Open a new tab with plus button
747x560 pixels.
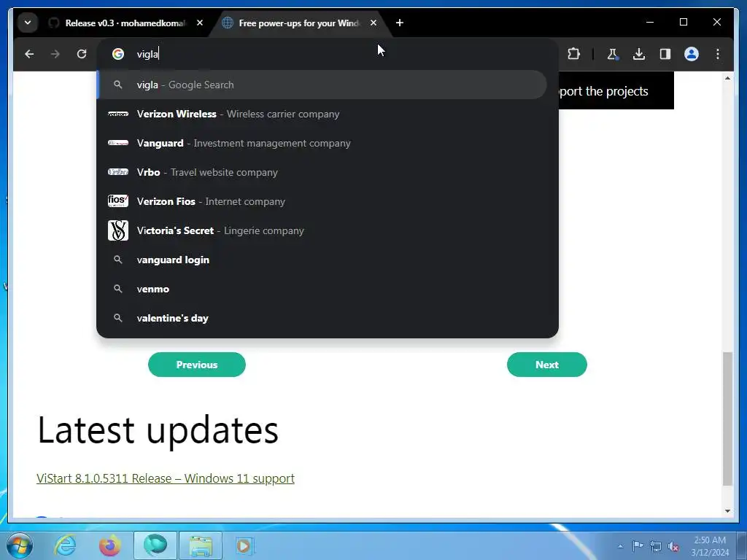click(x=400, y=23)
